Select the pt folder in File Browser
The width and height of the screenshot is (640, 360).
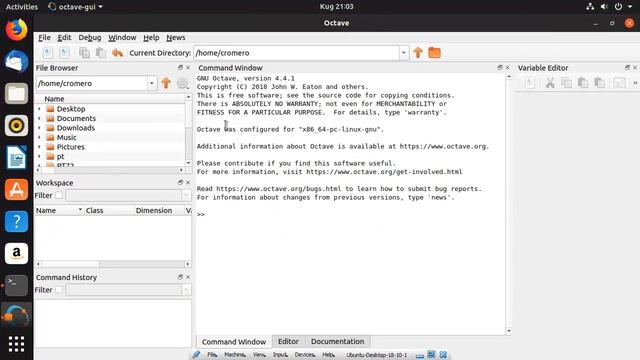coord(60,156)
